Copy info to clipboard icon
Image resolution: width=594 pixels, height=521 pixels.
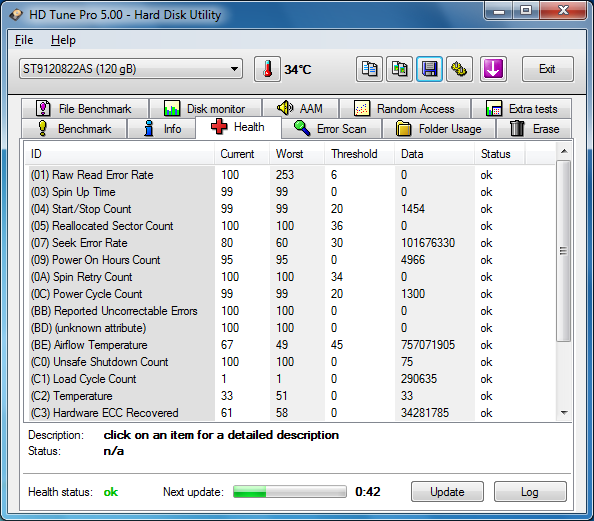click(369, 69)
